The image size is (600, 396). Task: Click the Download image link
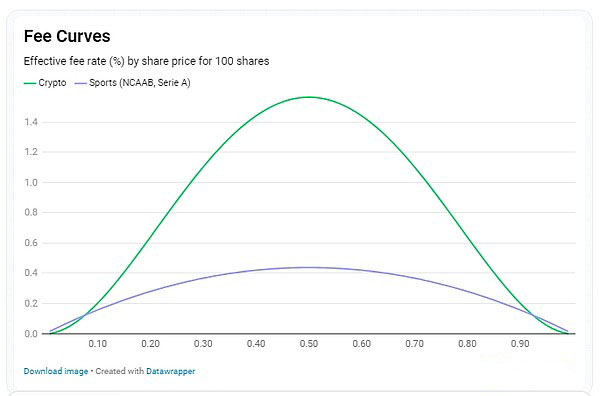point(56,371)
